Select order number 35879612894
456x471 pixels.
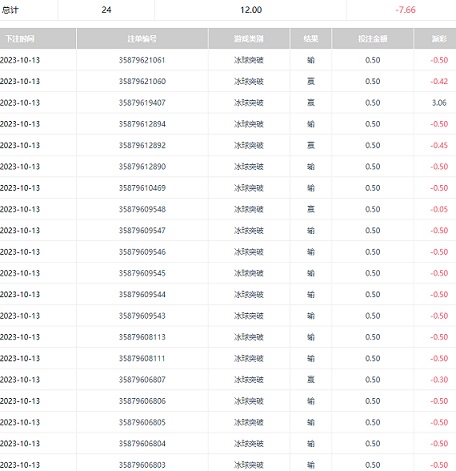142,124
